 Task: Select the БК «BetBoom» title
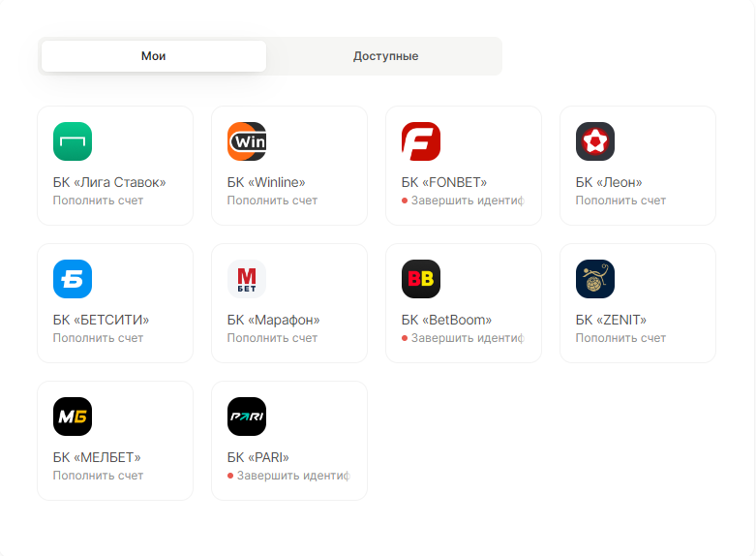(x=446, y=320)
